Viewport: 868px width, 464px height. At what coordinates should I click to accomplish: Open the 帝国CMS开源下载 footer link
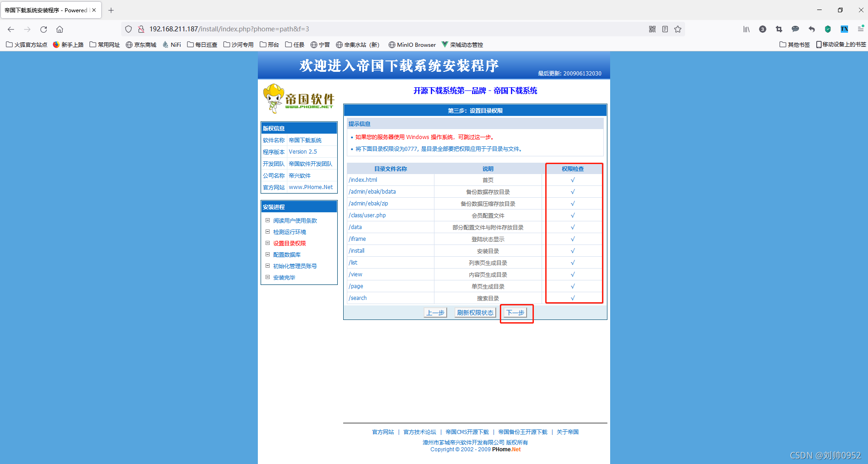pos(468,432)
